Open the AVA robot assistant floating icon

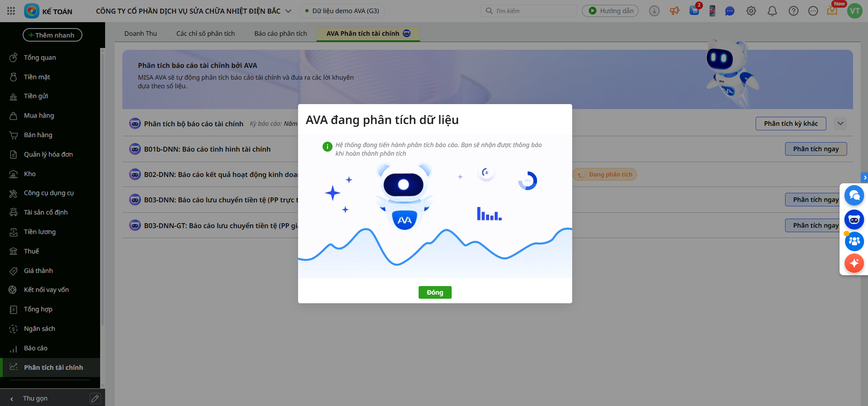pyautogui.click(x=854, y=220)
